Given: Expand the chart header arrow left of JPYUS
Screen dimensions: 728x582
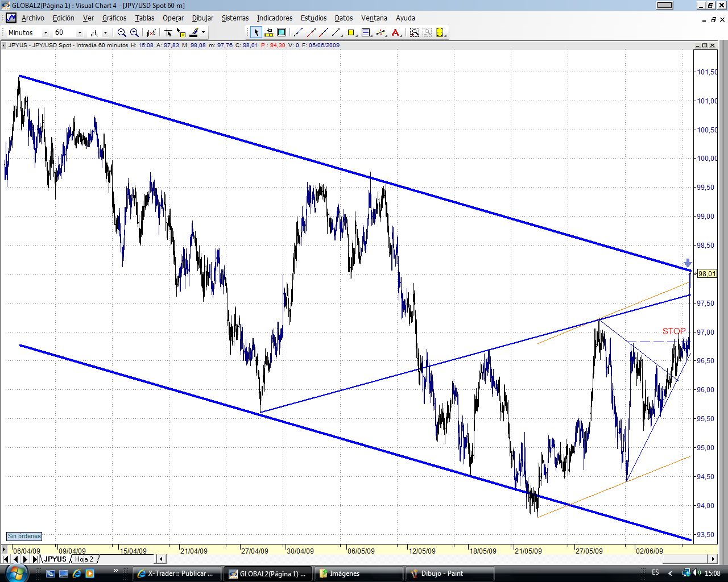Looking at the screenshot, I should pyautogui.click(x=5, y=45).
